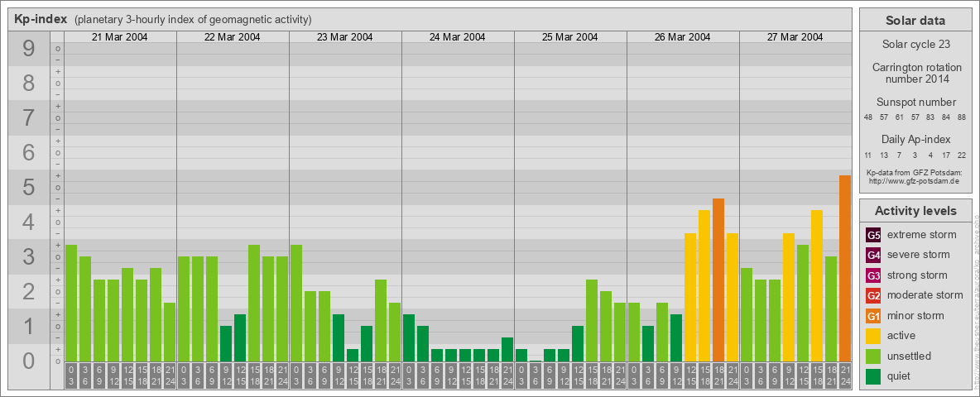Click the yellow 15–18 bar on 27 Mar
This screenshot has height=397, width=980.
pyautogui.click(x=816, y=286)
